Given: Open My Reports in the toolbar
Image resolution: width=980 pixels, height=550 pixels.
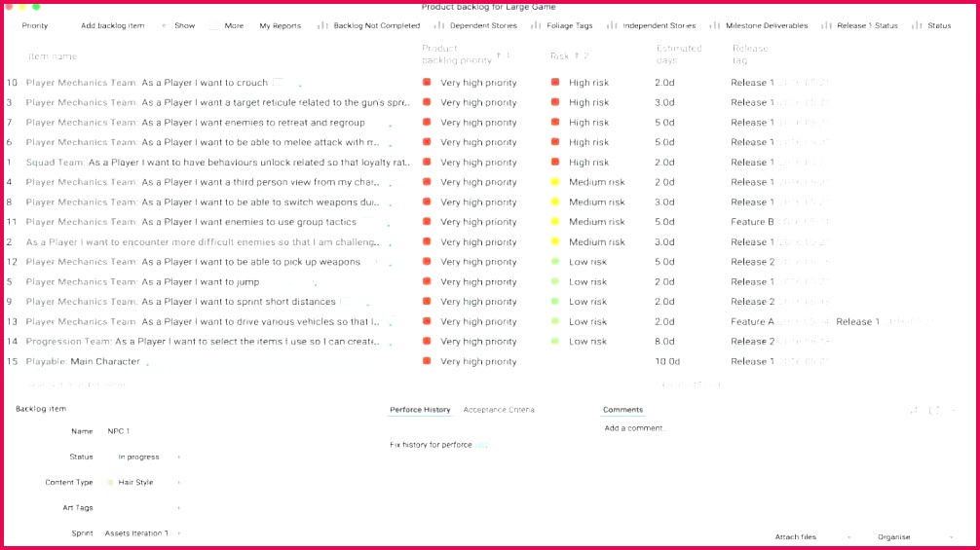Looking at the screenshot, I should pyautogui.click(x=280, y=25).
